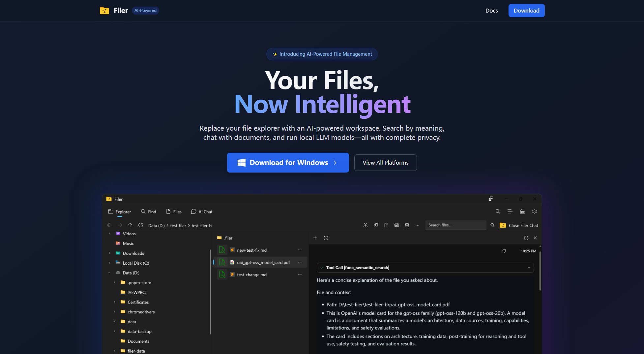The height and width of the screenshot is (354, 644).
Task: Close the chat panel with the X icon
Action: pos(535,238)
